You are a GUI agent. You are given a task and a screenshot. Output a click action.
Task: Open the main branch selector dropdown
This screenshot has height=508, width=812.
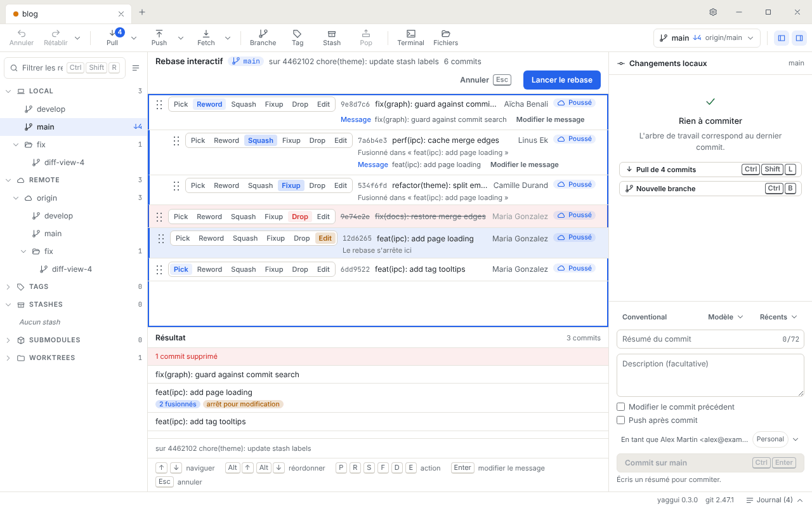(x=707, y=38)
